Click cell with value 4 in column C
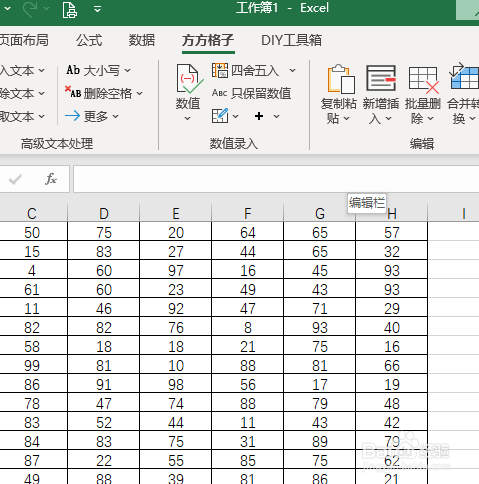479x484 pixels. tap(32, 270)
